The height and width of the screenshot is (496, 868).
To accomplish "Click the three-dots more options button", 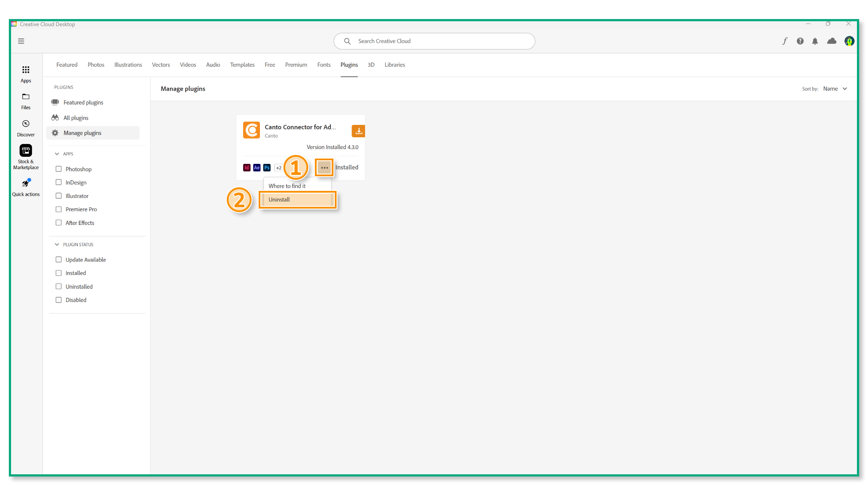I will pyautogui.click(x=324, y=168).
